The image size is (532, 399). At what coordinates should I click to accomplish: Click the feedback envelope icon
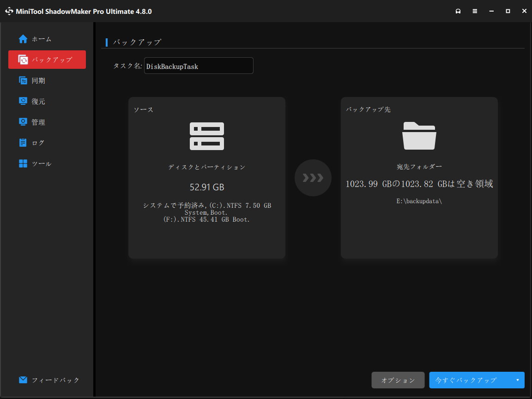(x=23, y=380)
